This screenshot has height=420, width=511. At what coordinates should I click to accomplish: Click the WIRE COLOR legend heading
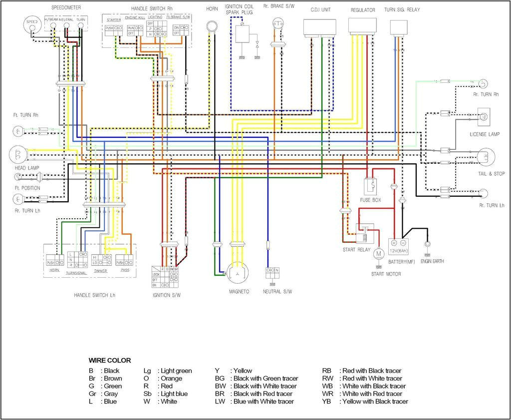pyautogui.click(x=110, y=360)
